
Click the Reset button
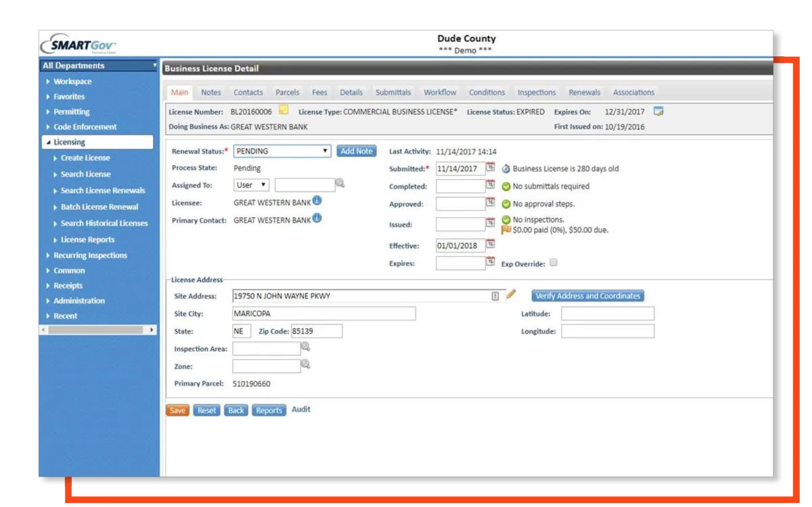(x=207, y=410)
